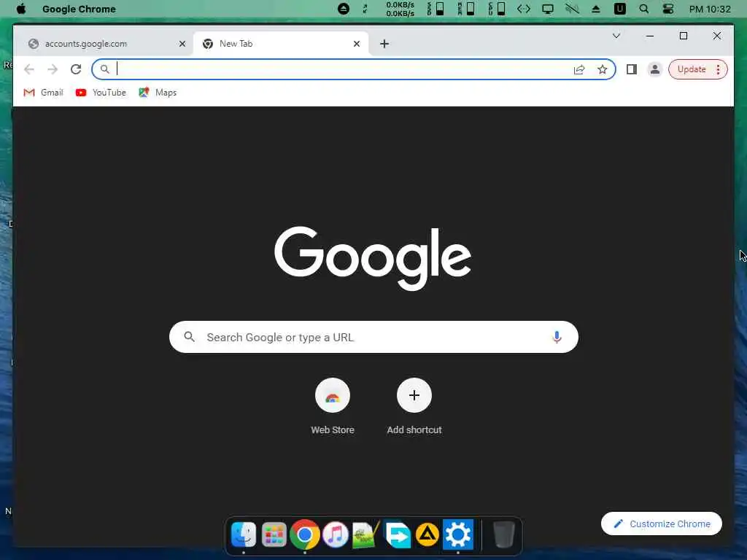
Task: Open the Web Store shortcut
Action: tap(333, 406)
